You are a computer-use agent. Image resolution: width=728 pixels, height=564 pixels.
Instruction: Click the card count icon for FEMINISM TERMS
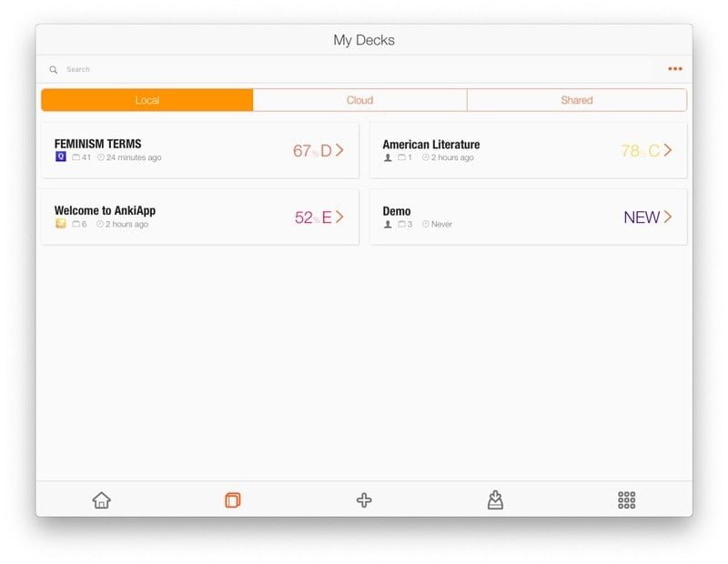pos(76,157)
